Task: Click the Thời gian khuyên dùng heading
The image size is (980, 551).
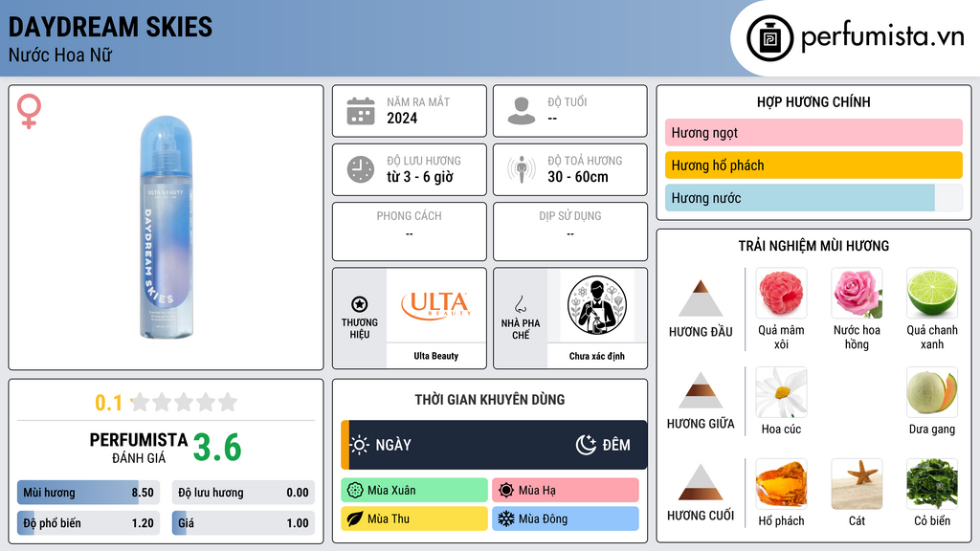Action: (x=490, y=400)
